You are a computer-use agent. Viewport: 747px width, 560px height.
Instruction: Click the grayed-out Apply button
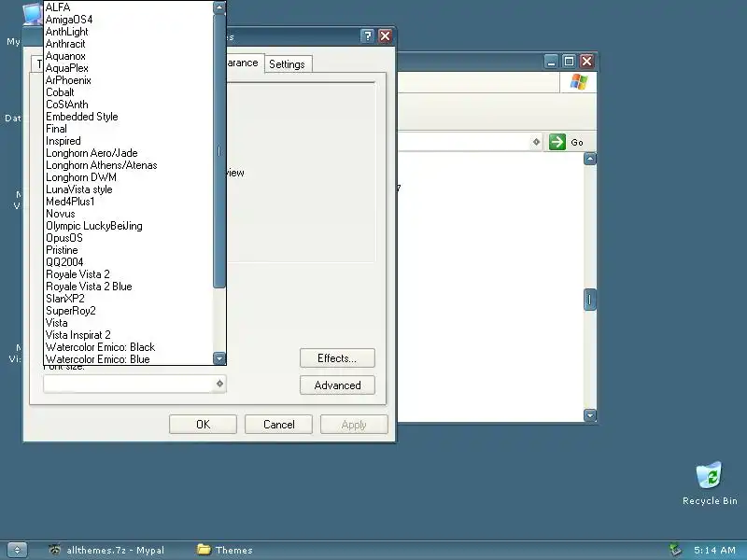pos(354,425)
